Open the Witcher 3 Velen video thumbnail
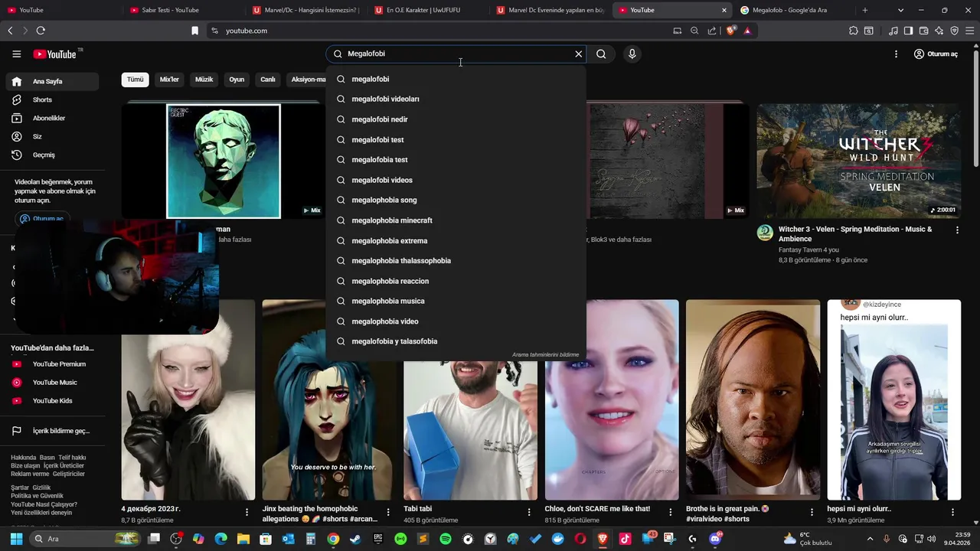The height and width of the screenshot is (551, 980). click(x=858, y=161)
